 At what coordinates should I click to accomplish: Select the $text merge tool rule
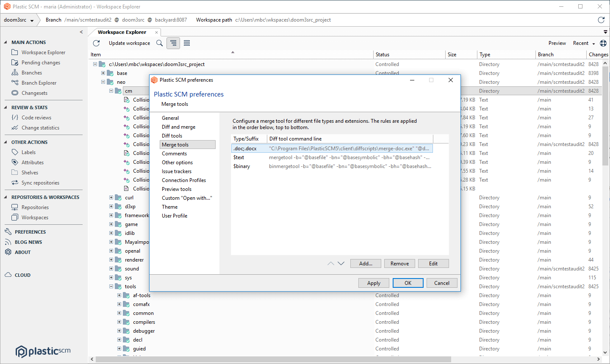[332, 157]
